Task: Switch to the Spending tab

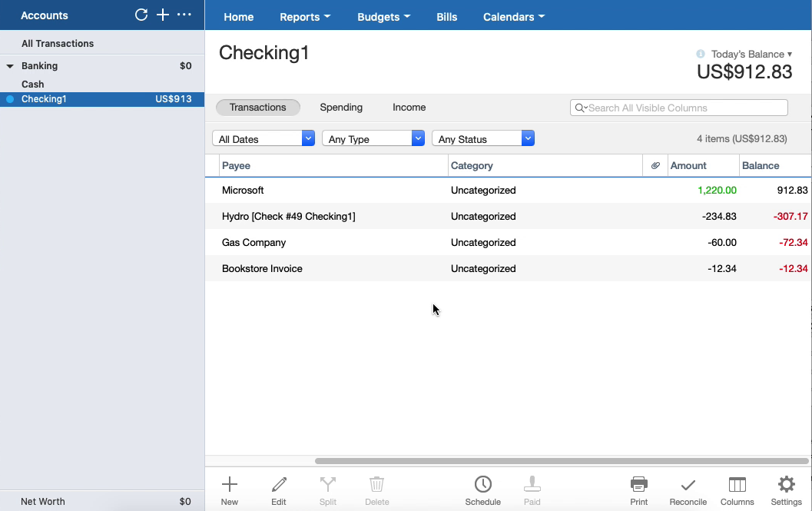Action: tap(341, 107)
